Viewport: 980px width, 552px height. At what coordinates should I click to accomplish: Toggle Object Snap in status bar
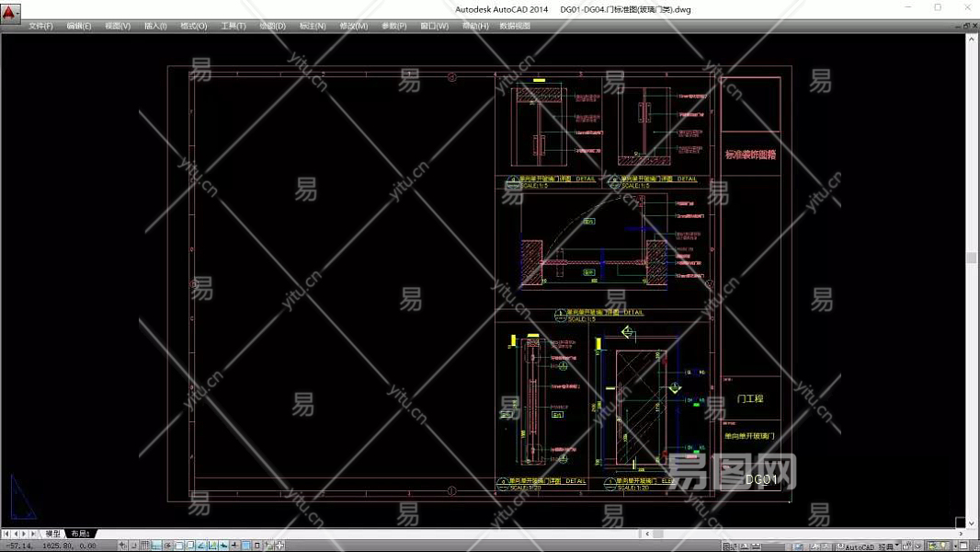click(178, 546)
